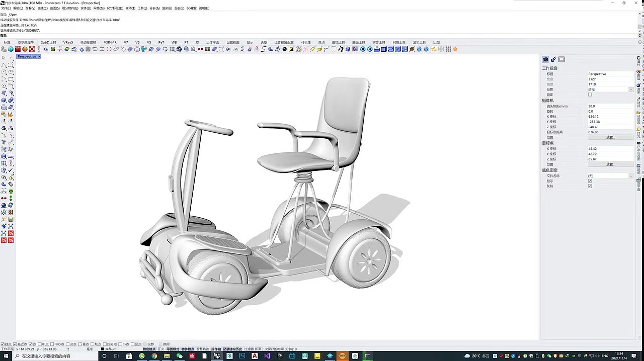Click the red checkered icon in toolbar
This screenshot has height=361, width=644.
coord(32,49)
